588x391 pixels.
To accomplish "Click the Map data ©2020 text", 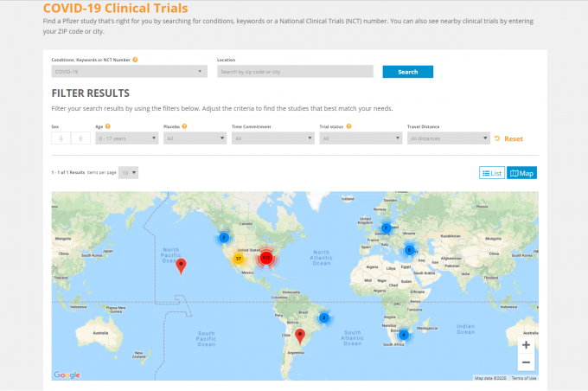I will click(490, 378).
